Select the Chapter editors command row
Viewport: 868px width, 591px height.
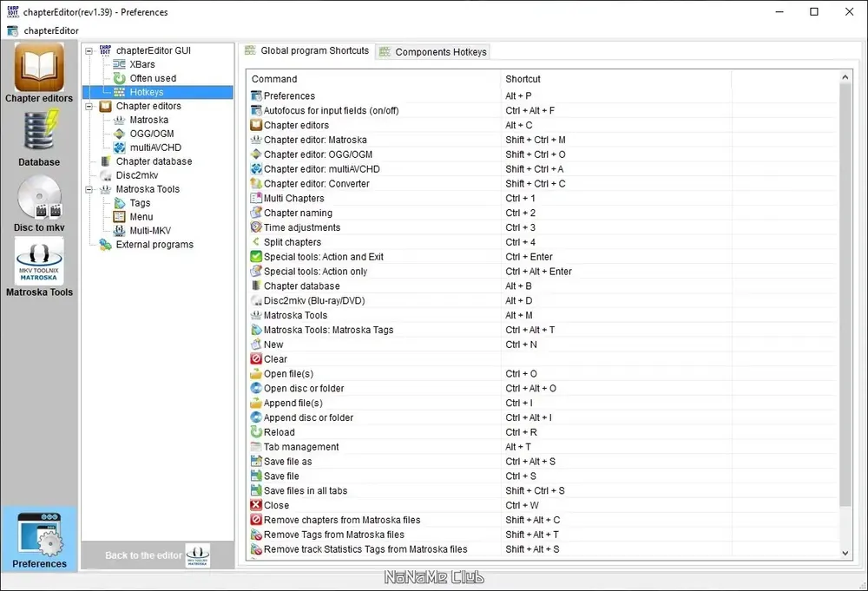542,125
